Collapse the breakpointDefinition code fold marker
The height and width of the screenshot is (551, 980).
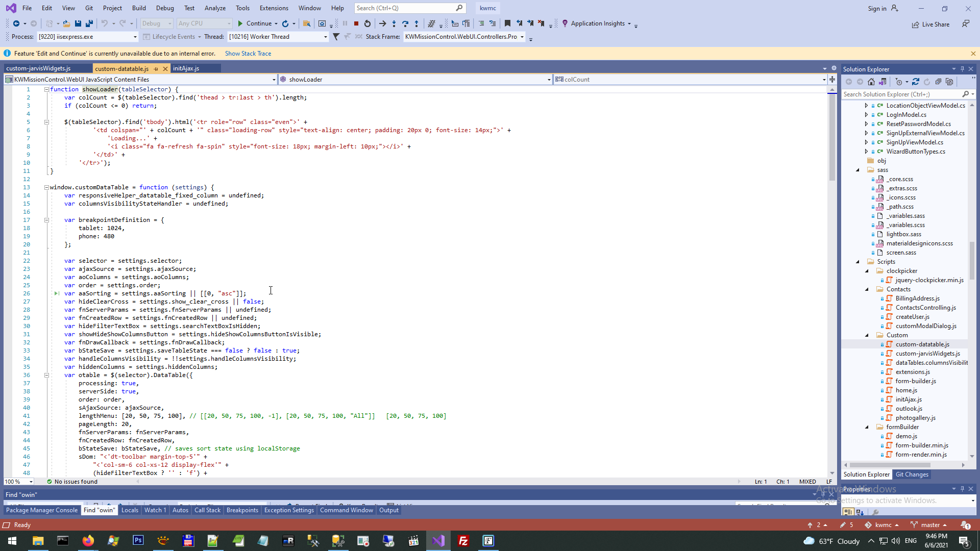point(46,220)
